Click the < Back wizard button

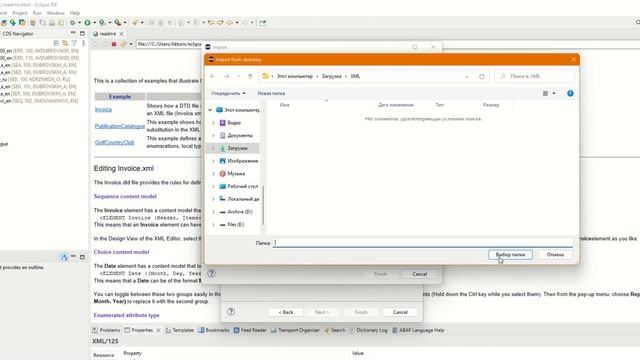286,312
